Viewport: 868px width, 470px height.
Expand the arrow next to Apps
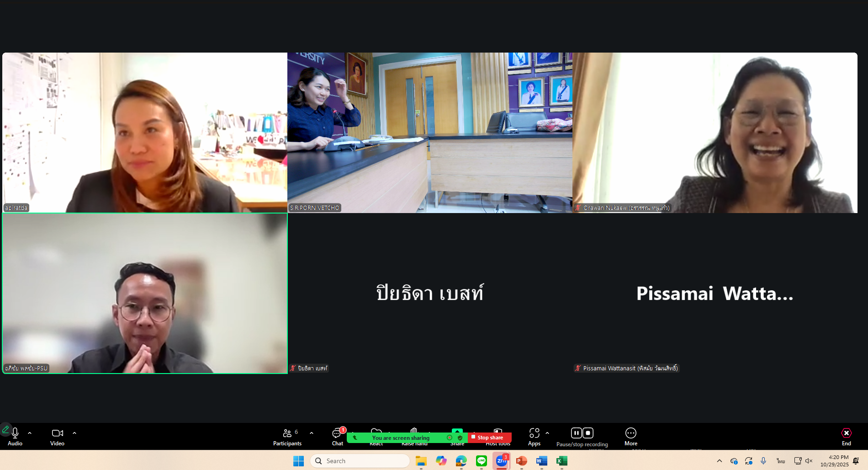point(547,433)
